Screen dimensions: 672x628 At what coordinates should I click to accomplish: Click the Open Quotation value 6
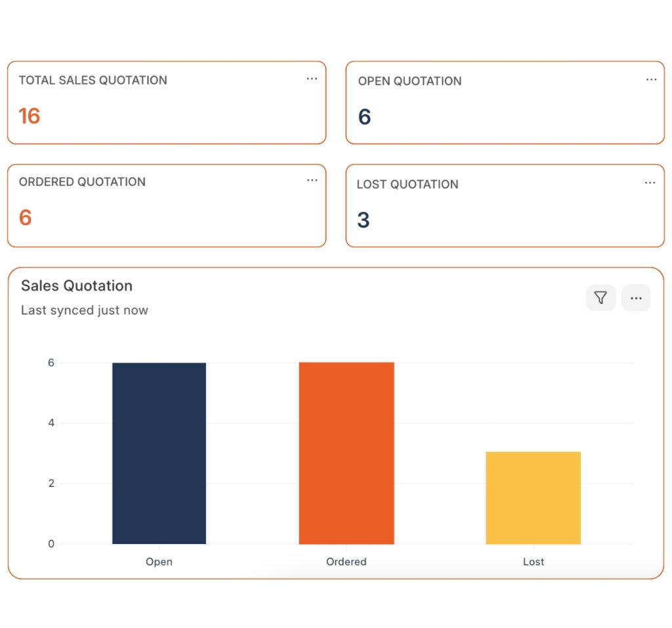click(363, 117)
